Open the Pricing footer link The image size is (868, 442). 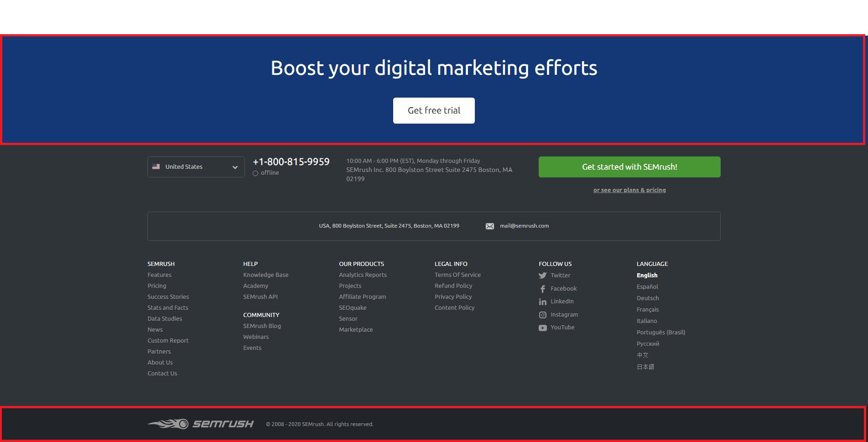pyautogui.click(x=156, y=286)
